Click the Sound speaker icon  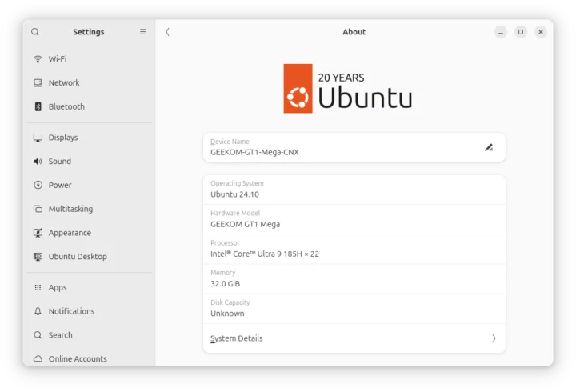point(38,162)
